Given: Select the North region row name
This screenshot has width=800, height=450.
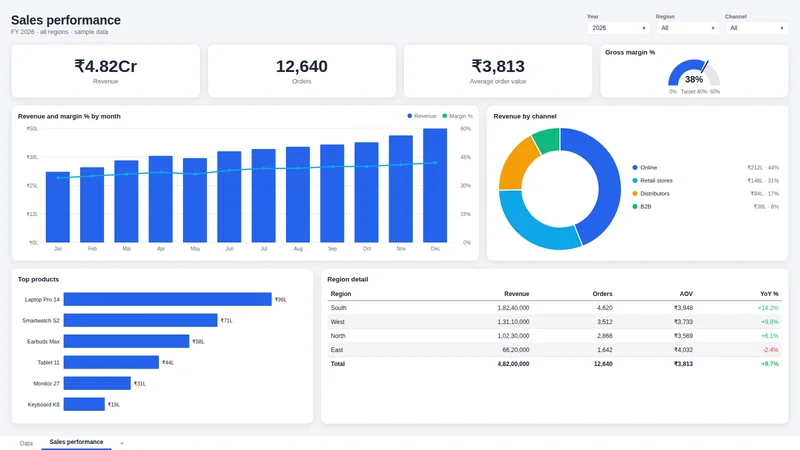Looking at the screenshot, I should [338, 336].
